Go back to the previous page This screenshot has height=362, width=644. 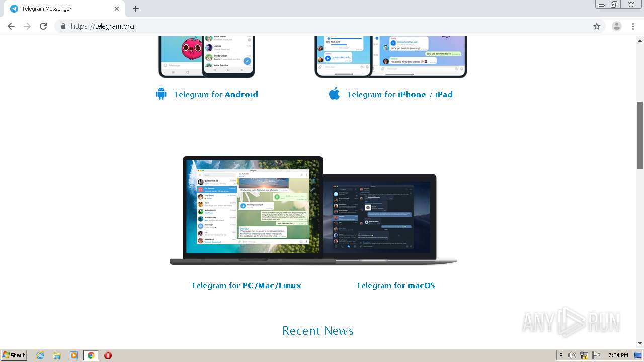coord(11,26)
